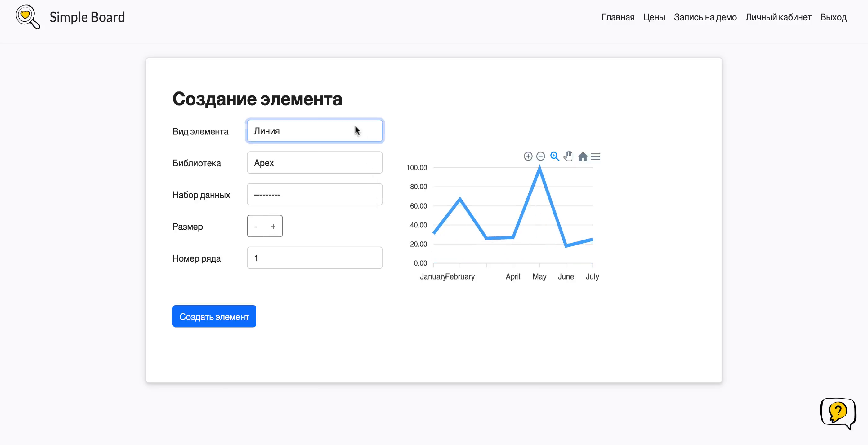Open the Вид элемента dropdown showing Линия
The image size is (868, 445).
tap(315, 131)
